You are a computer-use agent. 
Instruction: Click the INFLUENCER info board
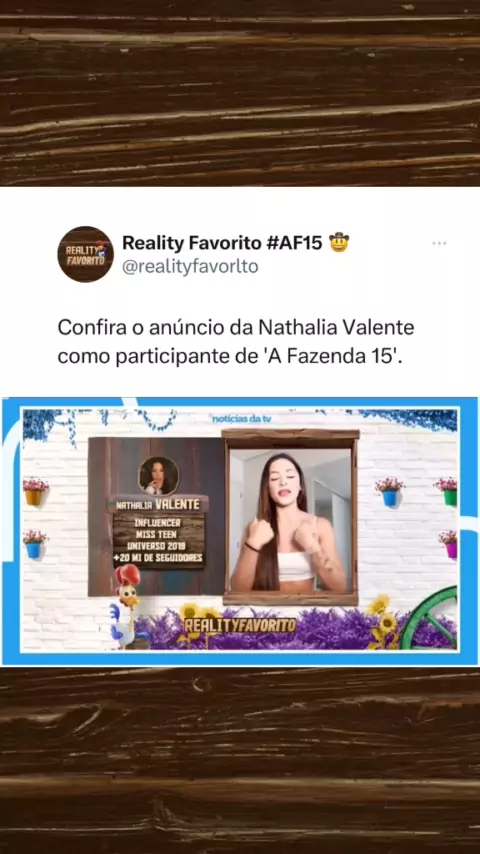point(158,541)
